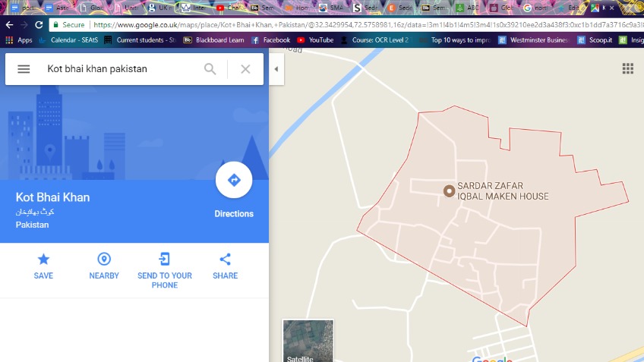Open Westminster Business bookmark
The width and height of the screenshot is (644, 362).
534,39
